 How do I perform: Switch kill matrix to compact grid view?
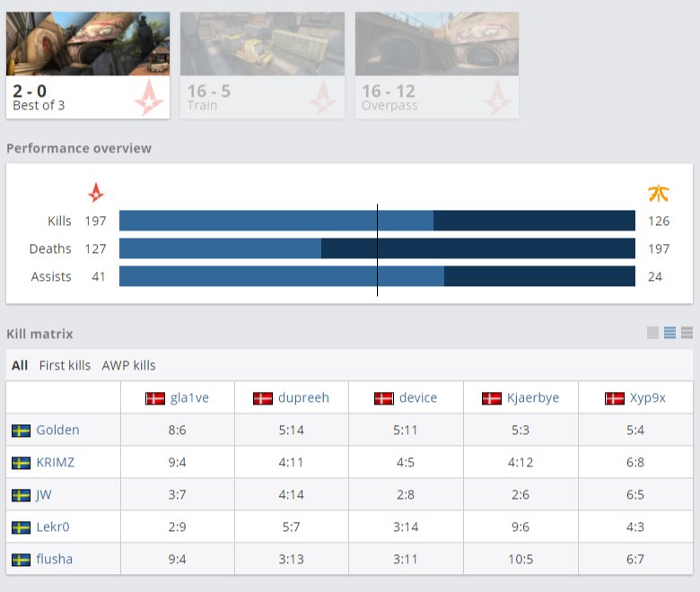pos(652,333)
